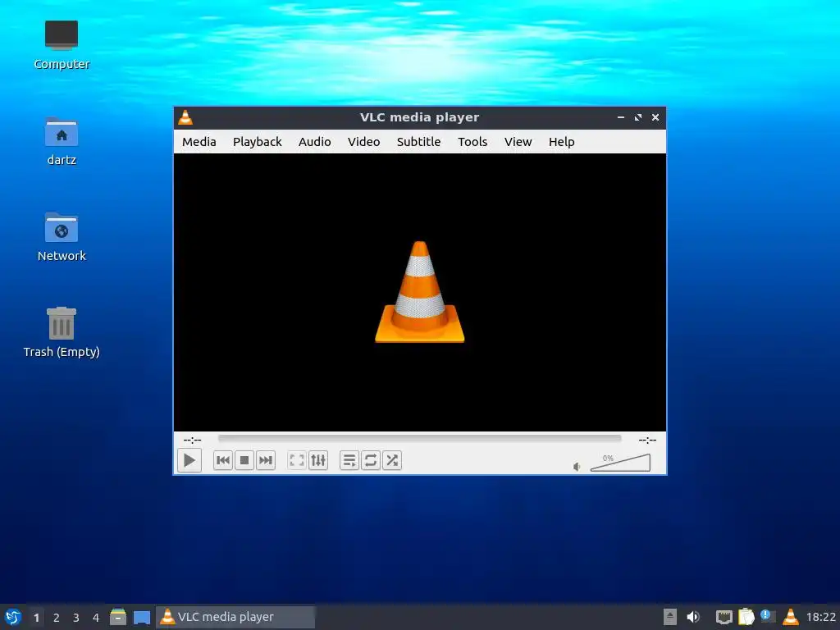This screenshot has width=840, height=630.
Task: Switch to workspace 4
Action: [96, 618]
